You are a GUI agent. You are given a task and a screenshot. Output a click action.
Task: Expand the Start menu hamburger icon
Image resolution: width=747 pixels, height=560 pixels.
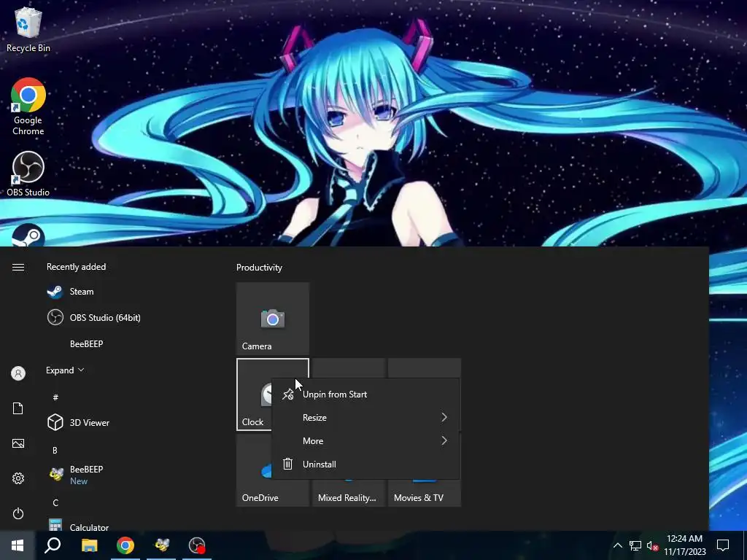18,267
